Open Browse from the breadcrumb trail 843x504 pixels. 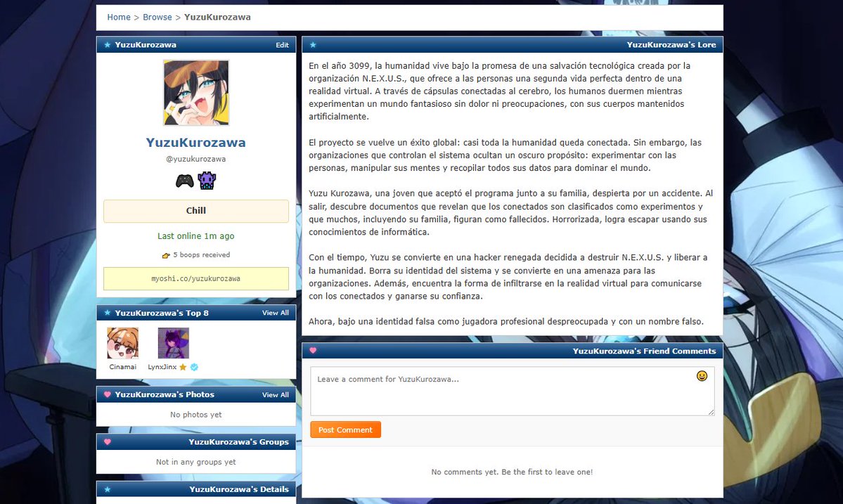(x=157, y=17)
